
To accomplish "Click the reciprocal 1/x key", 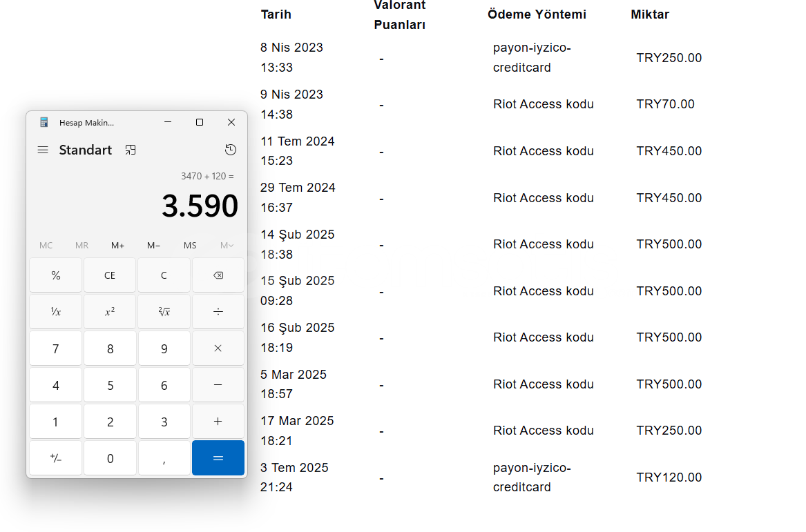I will (x=55, y=312).
